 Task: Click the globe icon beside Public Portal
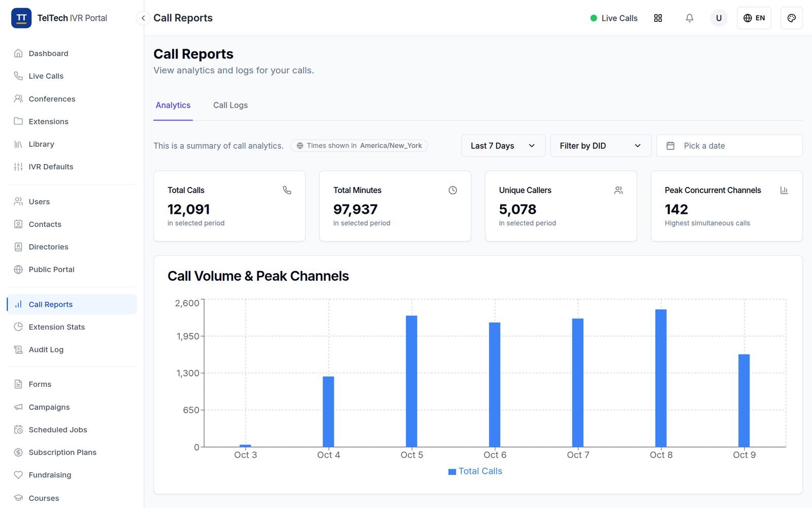pos(18,269)
